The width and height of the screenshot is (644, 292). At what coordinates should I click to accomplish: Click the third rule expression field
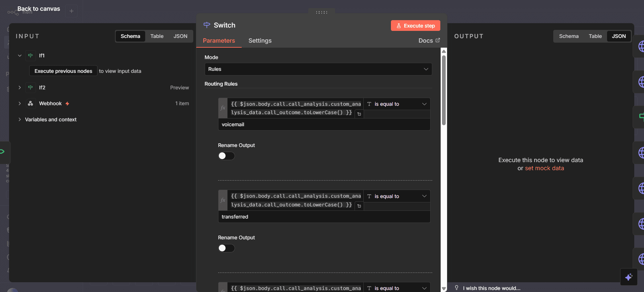[295, 288]
